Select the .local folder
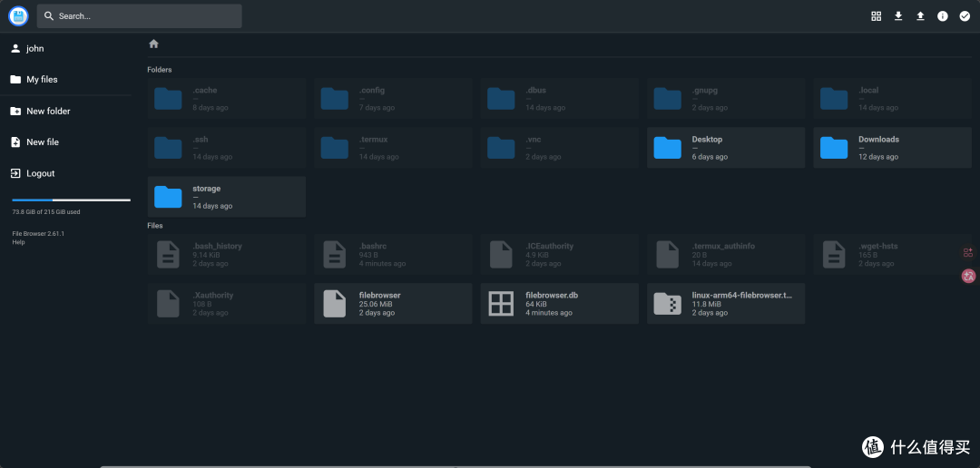 pos(892,99)
